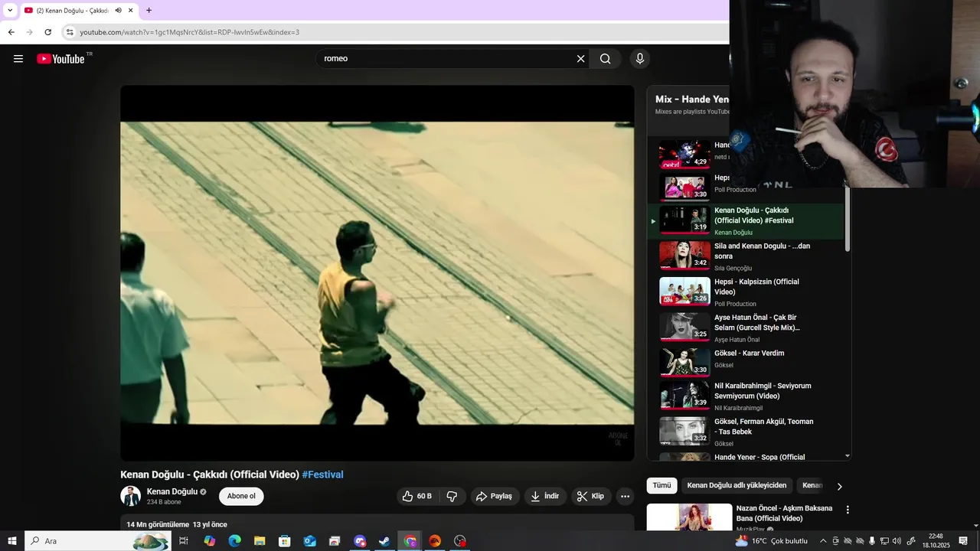Click the browser back arrow
Screen dimensions: 980x551
(11, 32)
